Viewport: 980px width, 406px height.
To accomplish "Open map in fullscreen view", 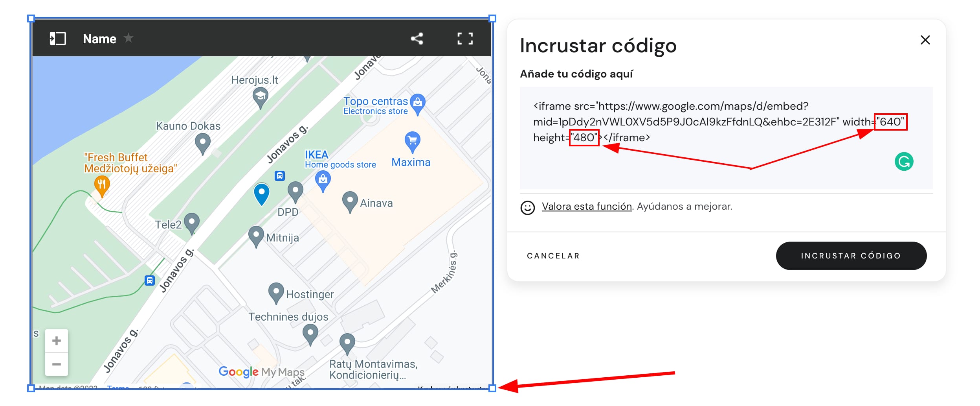I will (465, 39).
